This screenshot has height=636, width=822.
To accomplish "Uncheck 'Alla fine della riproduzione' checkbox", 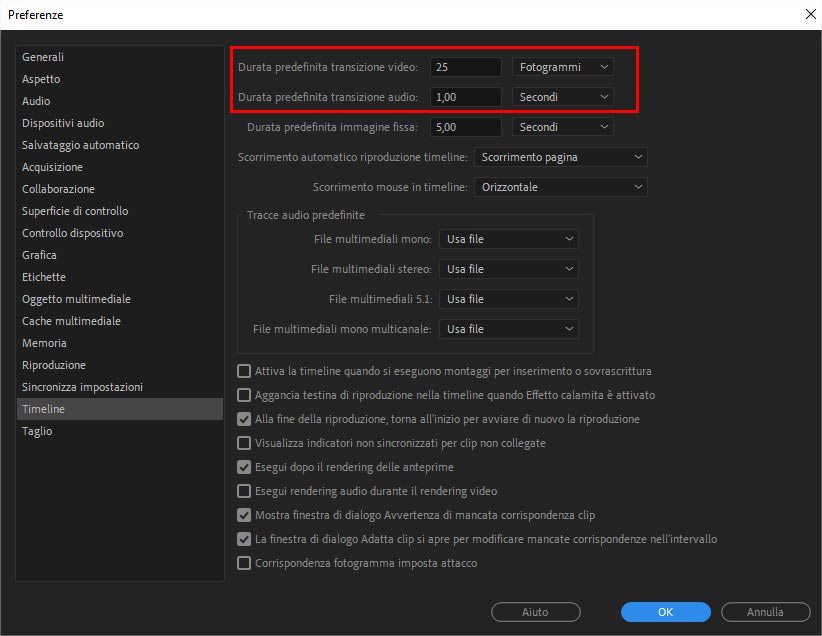I will pyautogui.click(x=244, y=419).
